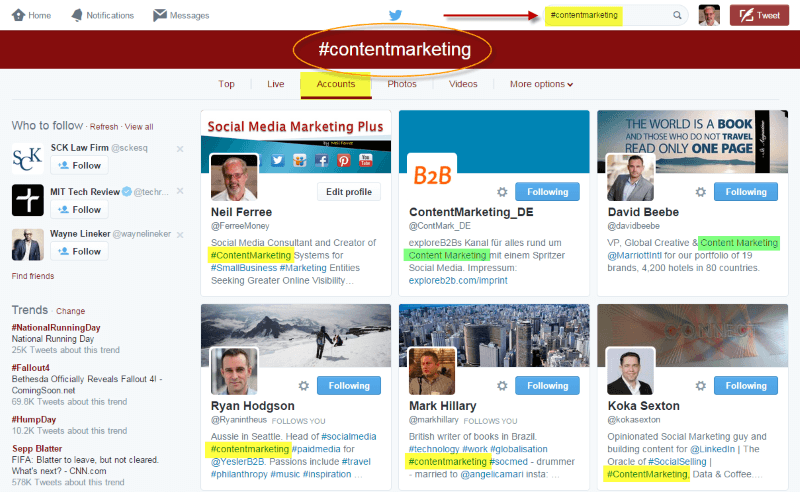Click the search magnifier icon

677,15
